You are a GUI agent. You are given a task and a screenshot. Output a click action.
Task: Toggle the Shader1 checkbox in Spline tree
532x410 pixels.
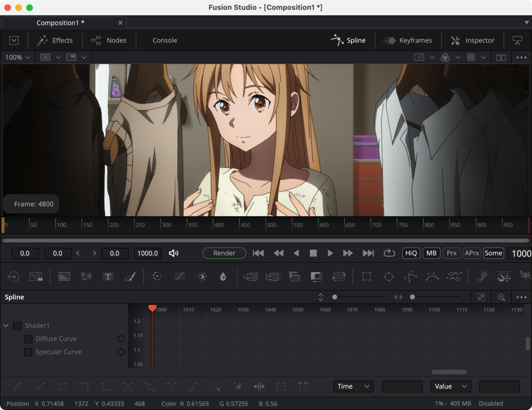tap(17, 326)
